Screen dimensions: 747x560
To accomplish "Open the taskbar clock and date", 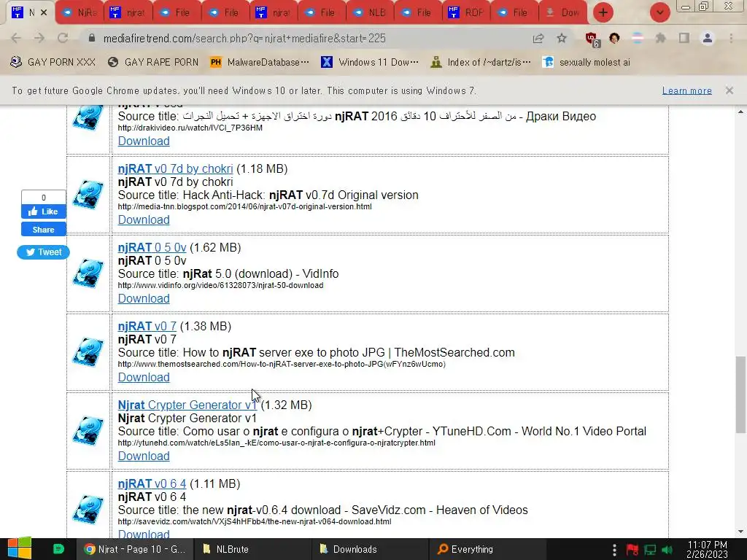I will click(708, 549).
